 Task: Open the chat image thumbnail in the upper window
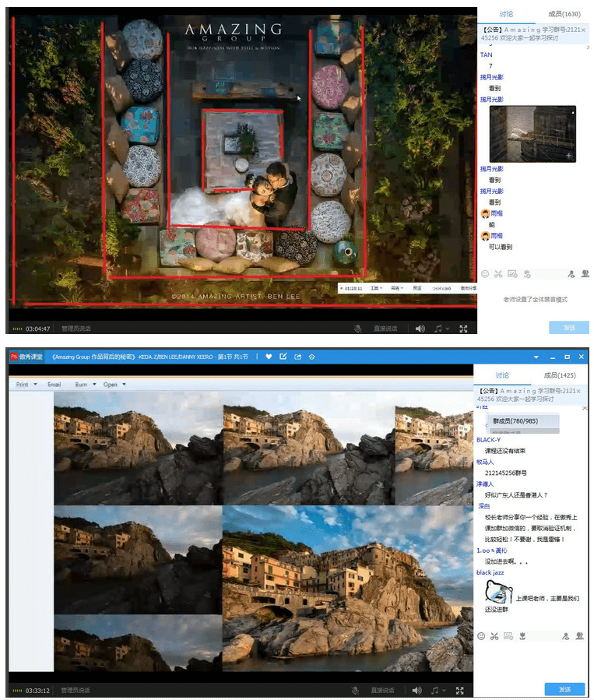click(x=532, y=134)
